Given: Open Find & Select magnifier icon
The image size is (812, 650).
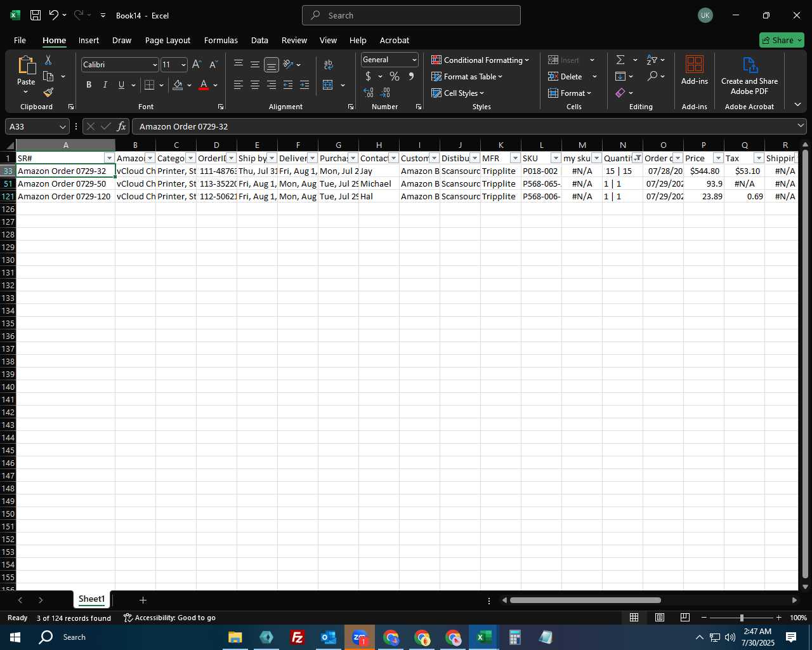Looking at the screenshot, I should click(x=652, y=76).
